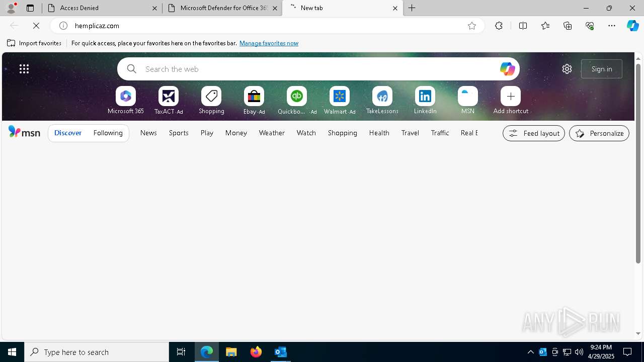Select the Following feed tab
Image resolution: width=644 pixels, height=362 pixels.
pos(108,133)
